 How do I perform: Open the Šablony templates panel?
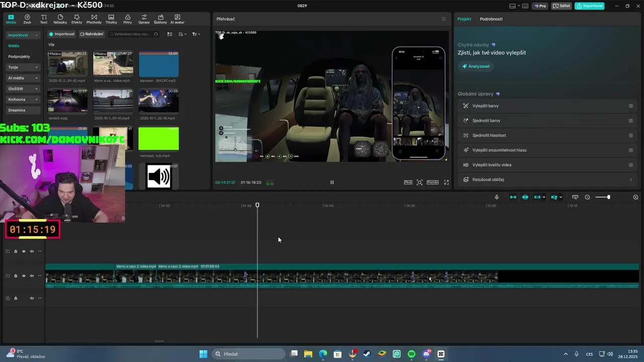point(160,19)
